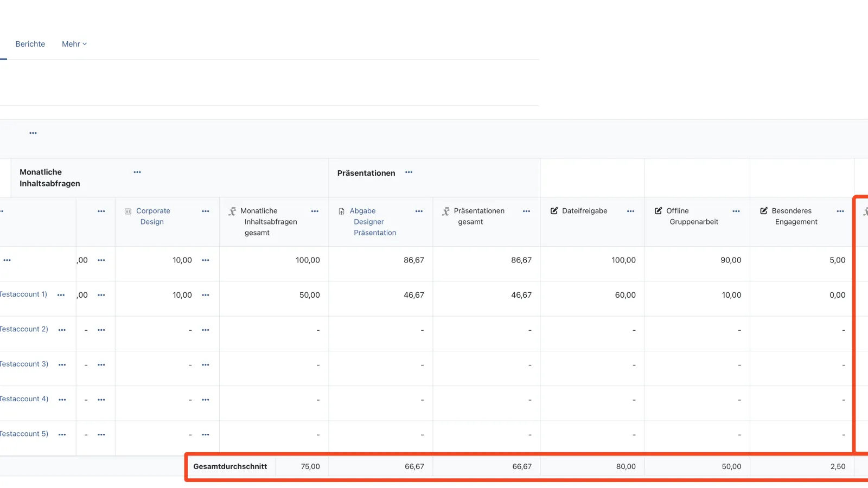Open actions menu for Präsentationen category

(409, 172)
